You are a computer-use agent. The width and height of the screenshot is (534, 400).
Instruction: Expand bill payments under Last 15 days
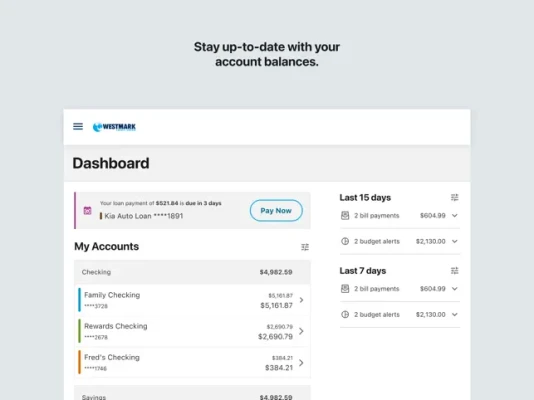coord(455,215)
